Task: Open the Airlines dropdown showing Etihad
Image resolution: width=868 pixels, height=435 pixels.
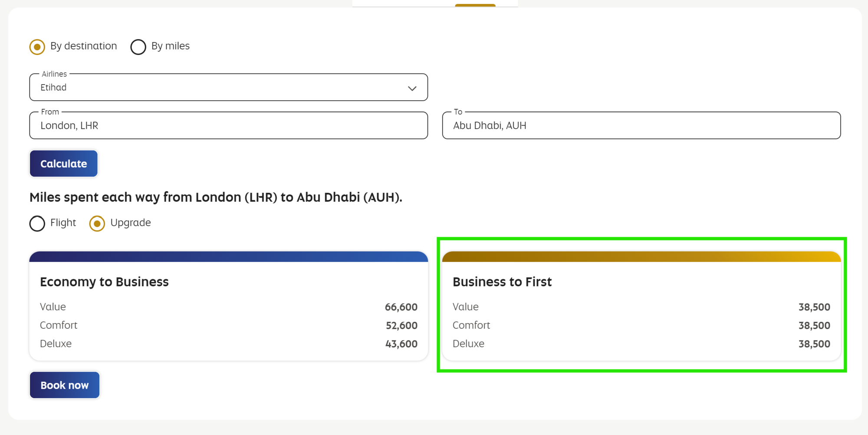Action: click(228, 88)
